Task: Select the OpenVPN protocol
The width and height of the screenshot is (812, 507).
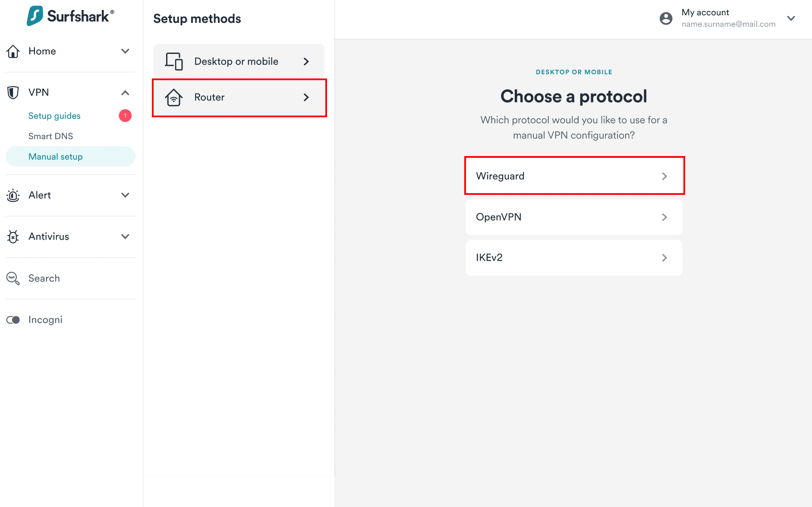Action: point(574,217)
